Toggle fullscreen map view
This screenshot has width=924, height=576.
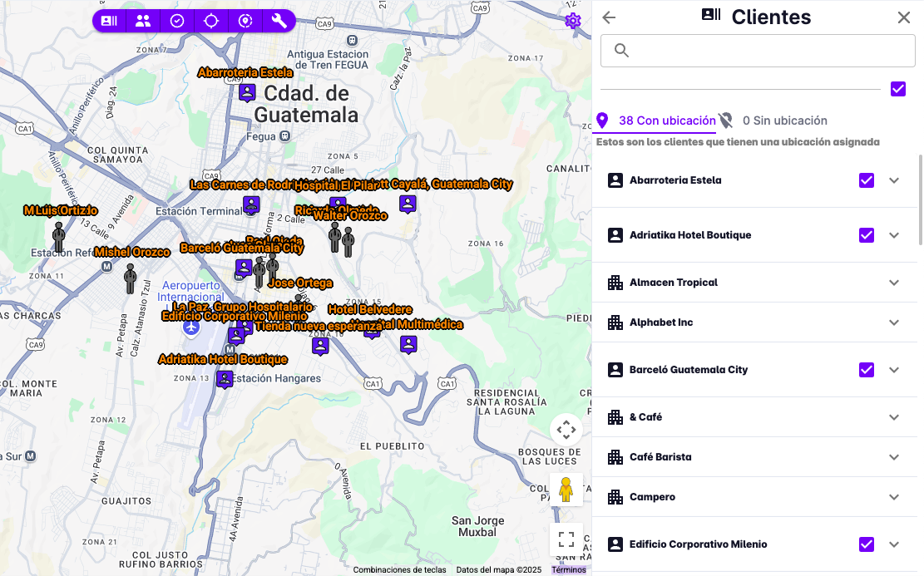566,539
